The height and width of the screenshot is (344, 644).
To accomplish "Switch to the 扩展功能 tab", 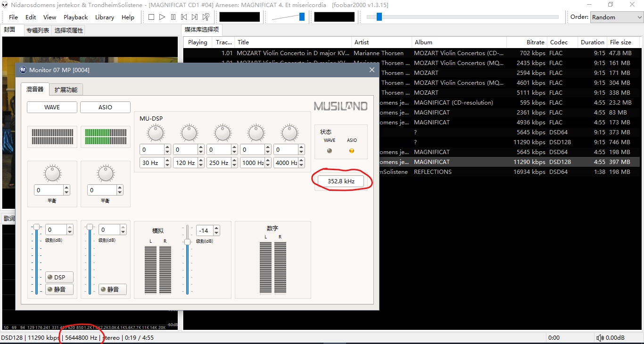I will click(66, 90).
